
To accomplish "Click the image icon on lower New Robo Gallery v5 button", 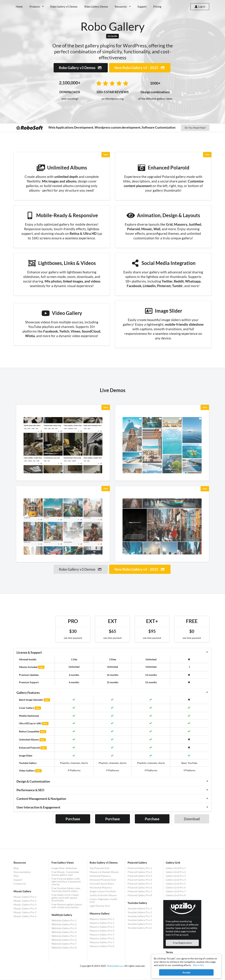I will (163, 569).
